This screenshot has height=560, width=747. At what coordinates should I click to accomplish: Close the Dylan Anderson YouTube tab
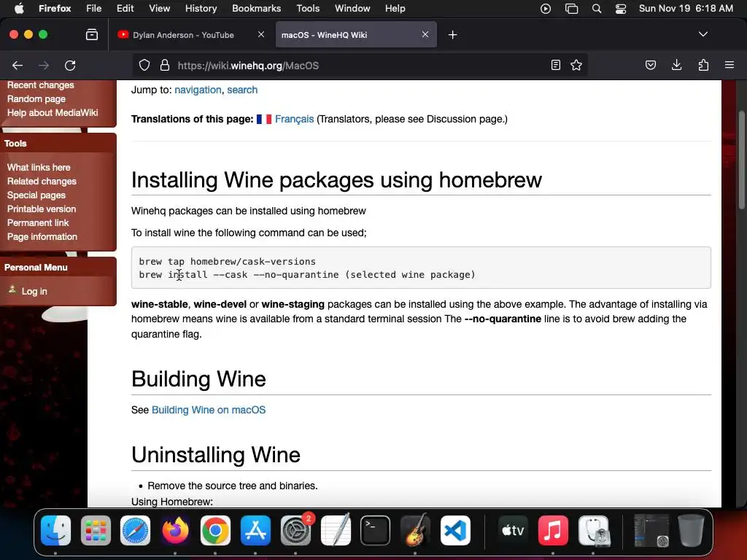[x=261, y=34]
